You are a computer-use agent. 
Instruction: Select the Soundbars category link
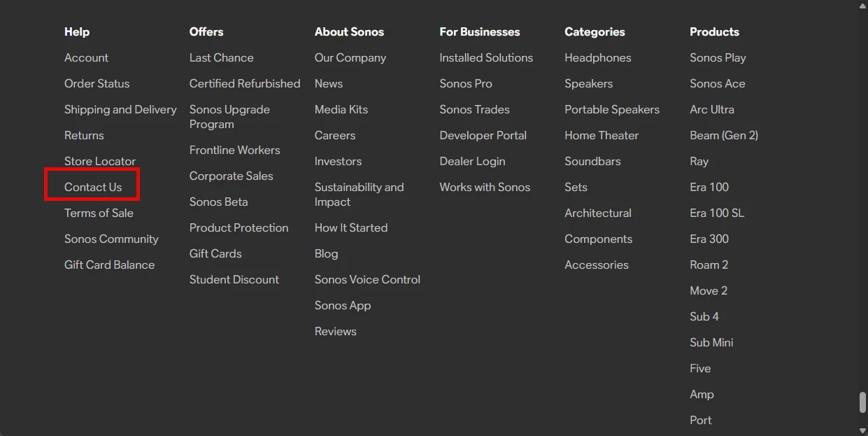[x=592, y=161]
